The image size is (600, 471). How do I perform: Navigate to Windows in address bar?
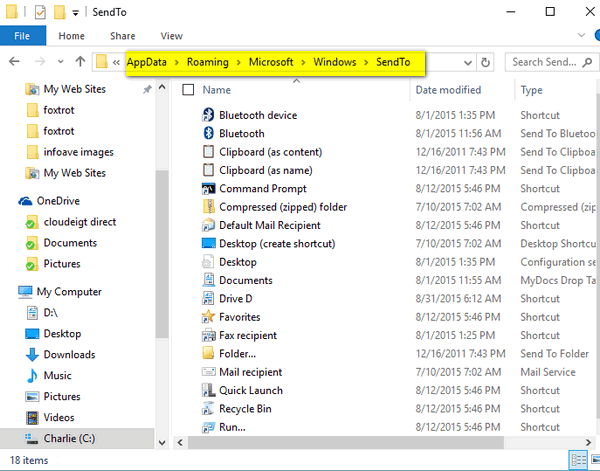(x=335, y=62)
